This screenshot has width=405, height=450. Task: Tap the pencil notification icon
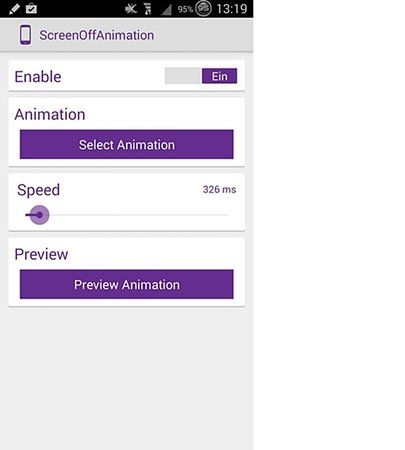click(x=14, y=8)
